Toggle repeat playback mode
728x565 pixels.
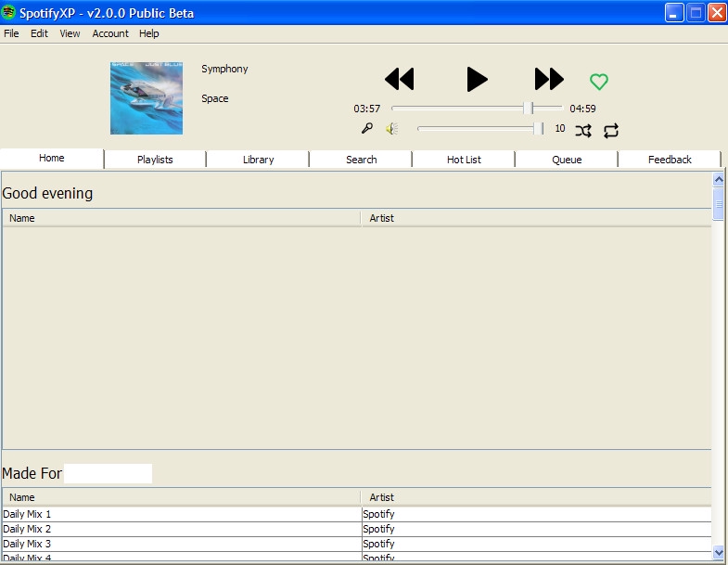(x=611, y=131)
